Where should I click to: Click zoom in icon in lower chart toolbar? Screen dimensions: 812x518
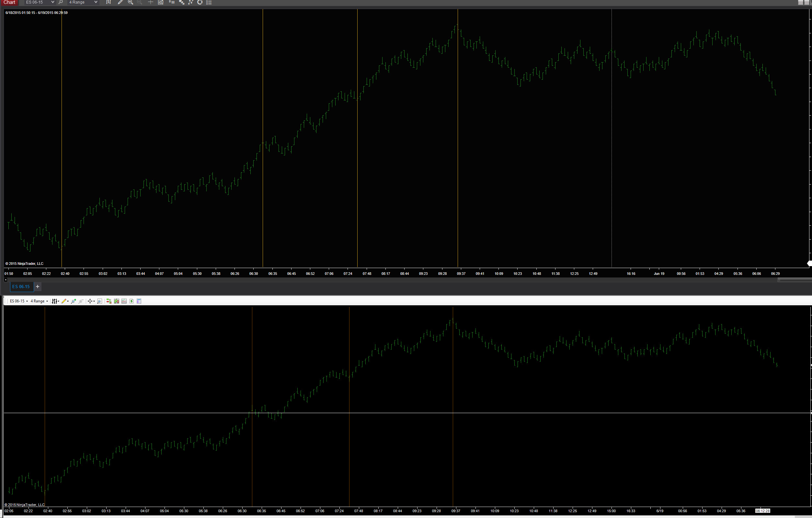(x=73, y=301)
